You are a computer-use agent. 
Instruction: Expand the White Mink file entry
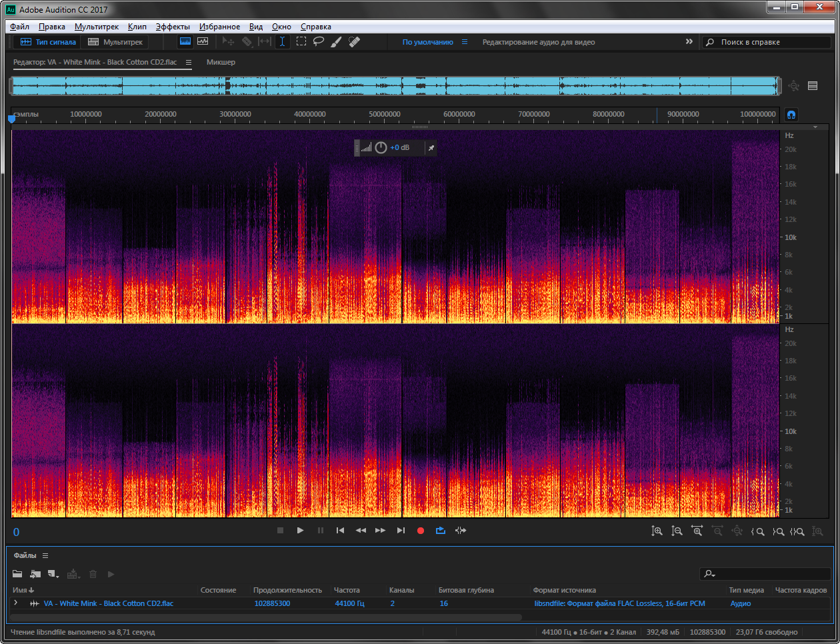tap(16, 603)
